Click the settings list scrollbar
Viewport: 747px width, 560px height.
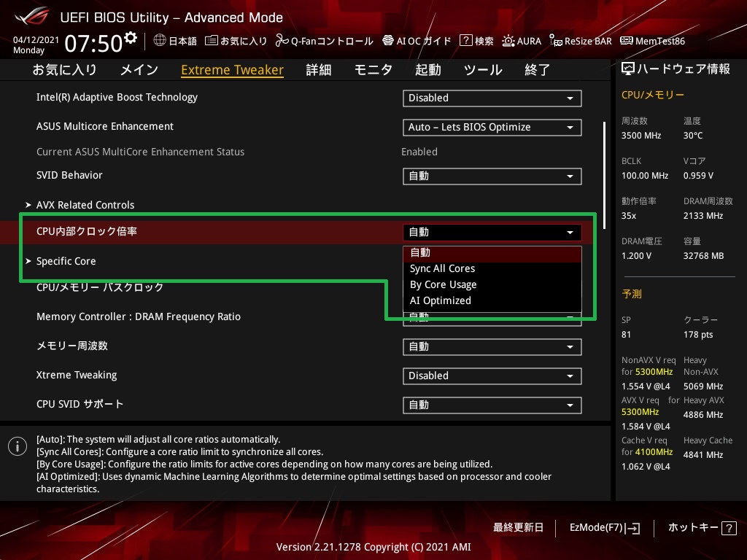[604, 175]
